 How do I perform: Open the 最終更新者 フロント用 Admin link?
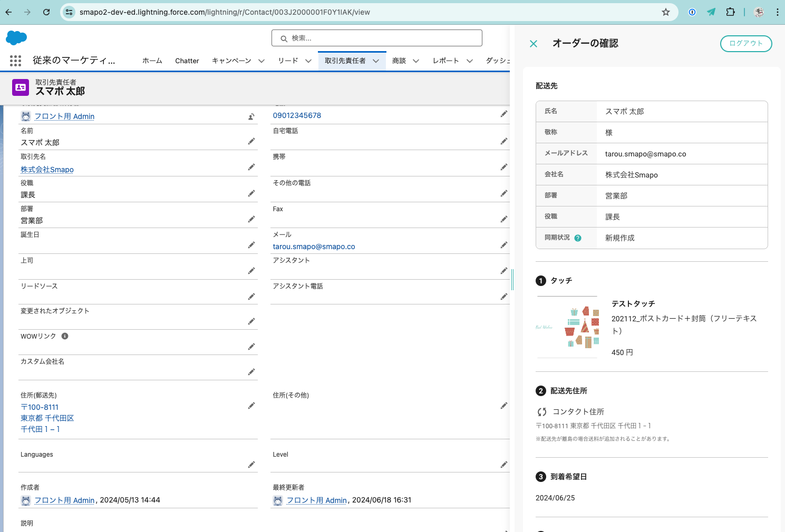coord(316,500)
